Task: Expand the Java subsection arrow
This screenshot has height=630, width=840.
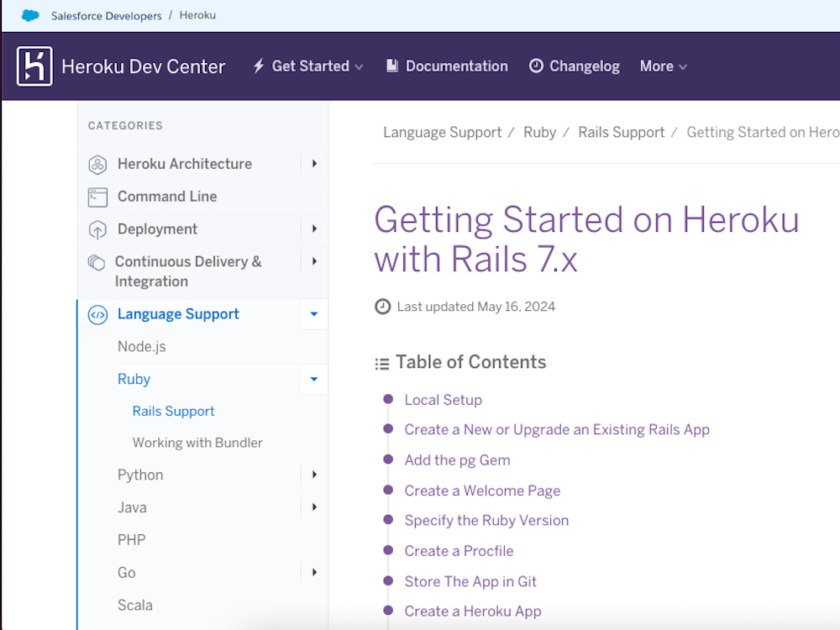Action: click(314, 507)
